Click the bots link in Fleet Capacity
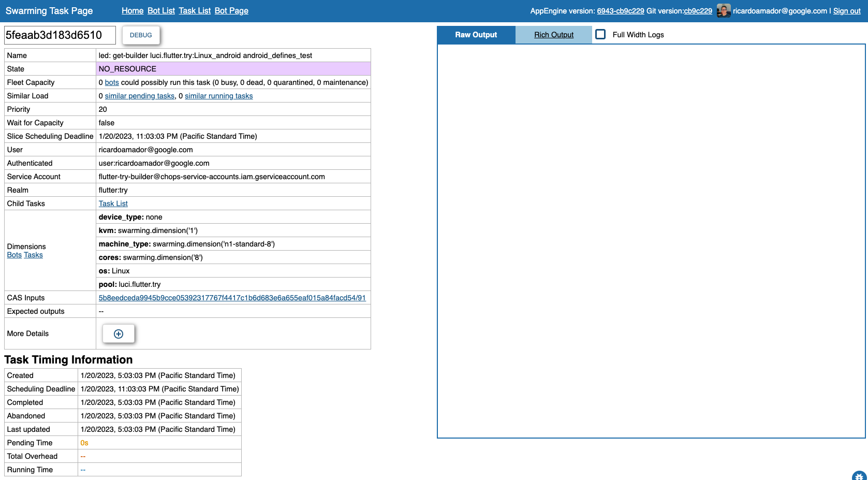Screen dimensions: 868x480 point(112,82)
